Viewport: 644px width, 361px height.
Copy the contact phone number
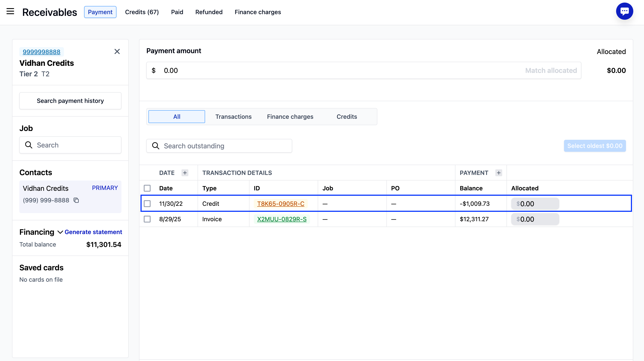click(76, 200)
